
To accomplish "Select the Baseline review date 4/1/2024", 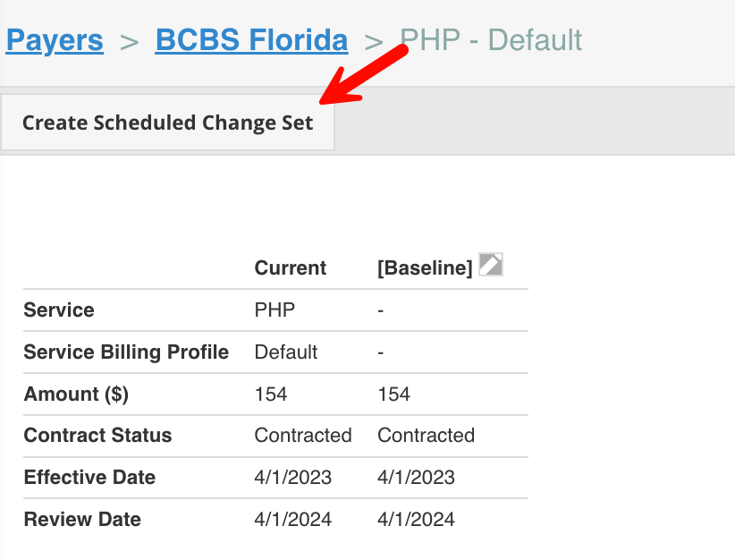I will point(417,519).
